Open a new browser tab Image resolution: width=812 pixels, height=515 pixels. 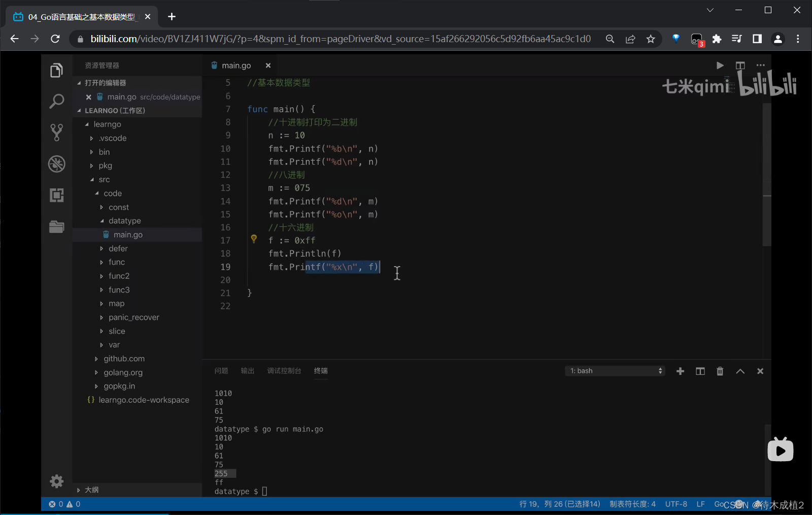(172, 17)
